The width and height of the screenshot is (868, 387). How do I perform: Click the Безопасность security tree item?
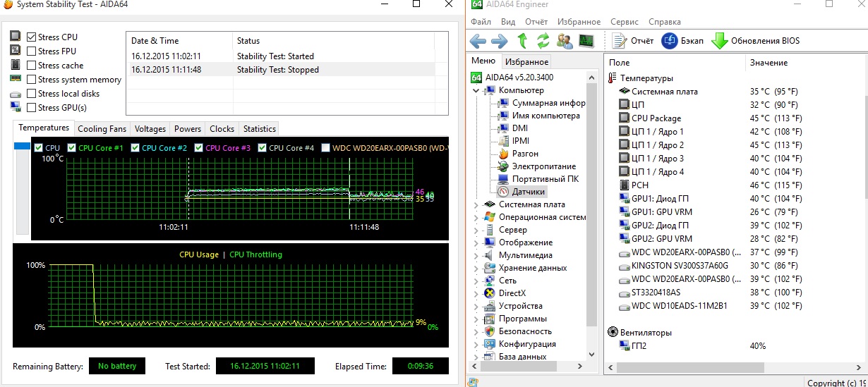(518, 331)
